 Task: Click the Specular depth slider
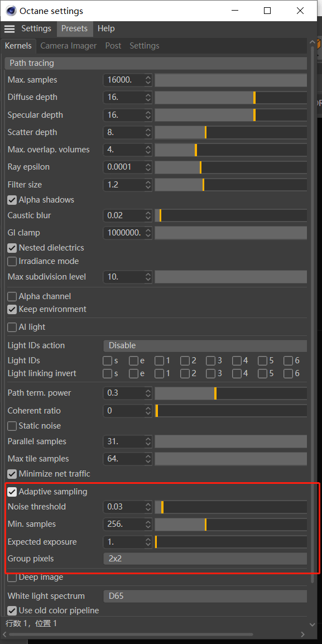230,115
